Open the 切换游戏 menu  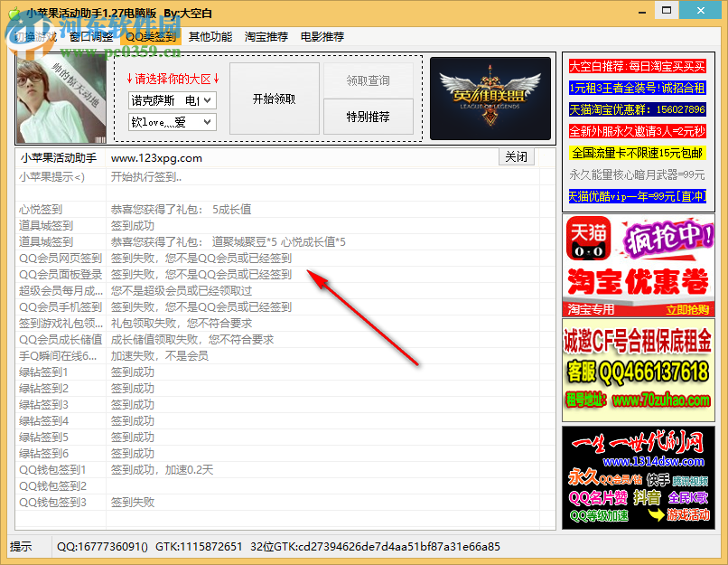(x=36, y=37)
